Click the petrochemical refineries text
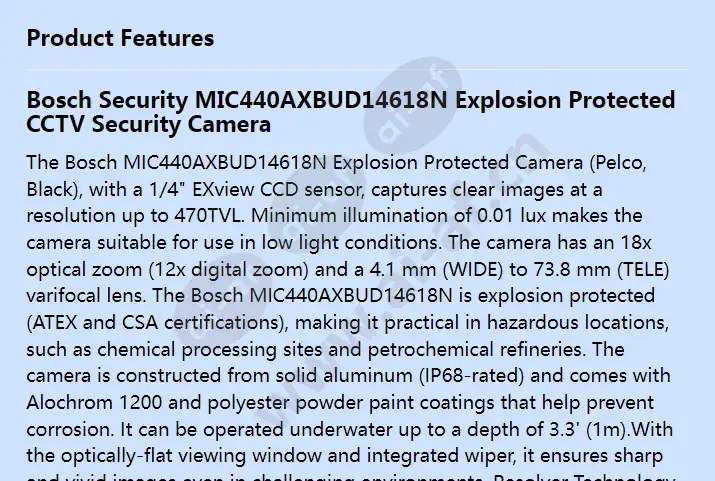Screen dimensions: 715x481 tap(476, 350)
